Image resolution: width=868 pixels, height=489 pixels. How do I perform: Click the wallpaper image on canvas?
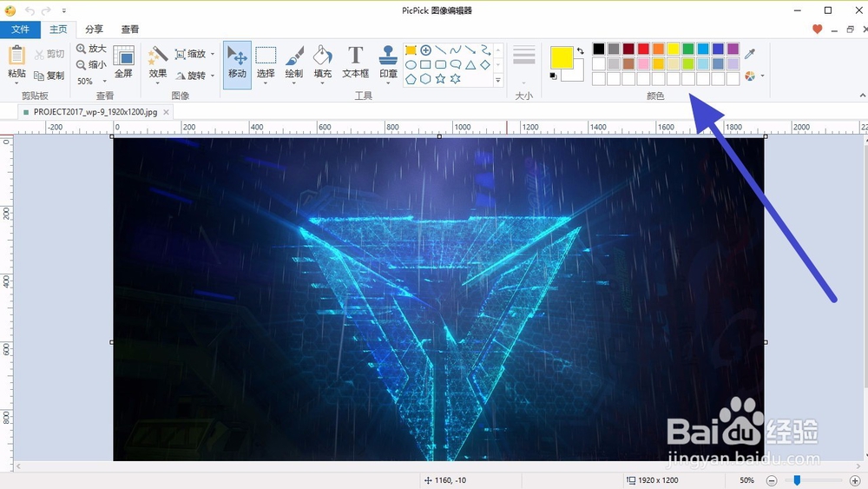(x=438, y=299)
